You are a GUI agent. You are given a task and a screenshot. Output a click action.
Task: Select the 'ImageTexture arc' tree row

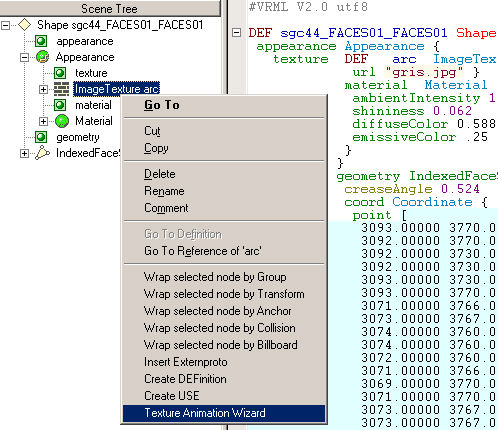click(x=116, y=89)
